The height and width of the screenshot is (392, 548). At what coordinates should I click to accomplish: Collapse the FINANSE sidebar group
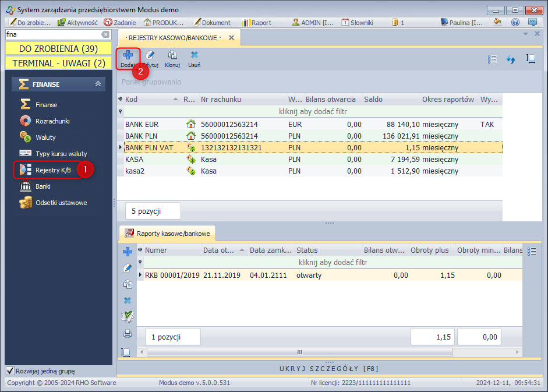(x=98, y=84)
